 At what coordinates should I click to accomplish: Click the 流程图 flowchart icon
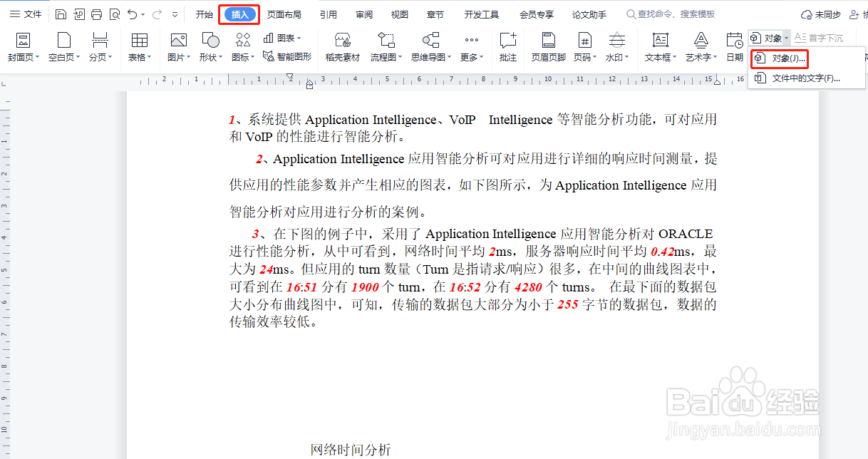[386, 41]
